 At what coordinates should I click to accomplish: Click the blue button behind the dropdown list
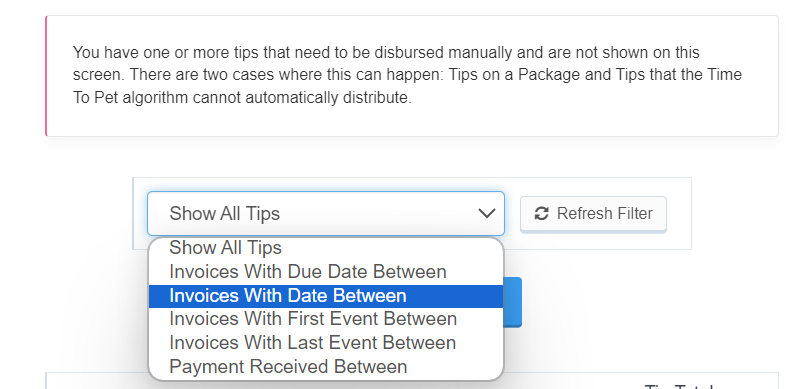pyautogui.click(x=512, y=302)
